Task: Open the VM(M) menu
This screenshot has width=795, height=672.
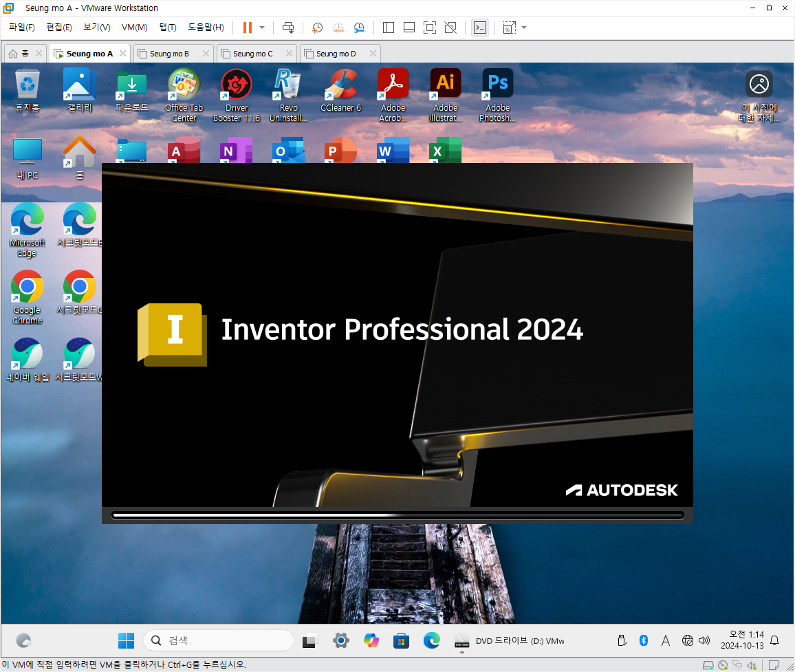Action: [x=134, y=28]
